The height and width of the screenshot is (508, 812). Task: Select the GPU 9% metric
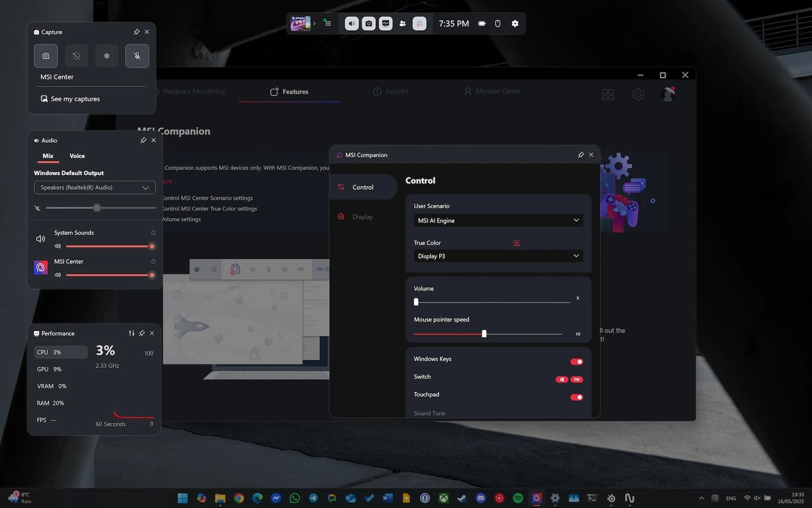[61, 369]
